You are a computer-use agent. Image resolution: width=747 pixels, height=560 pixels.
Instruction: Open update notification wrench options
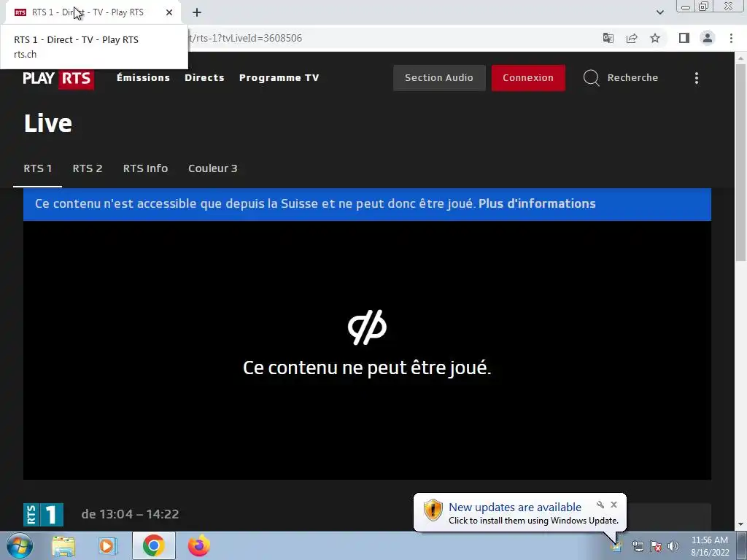pyautogui.click(x=600, y=505)
